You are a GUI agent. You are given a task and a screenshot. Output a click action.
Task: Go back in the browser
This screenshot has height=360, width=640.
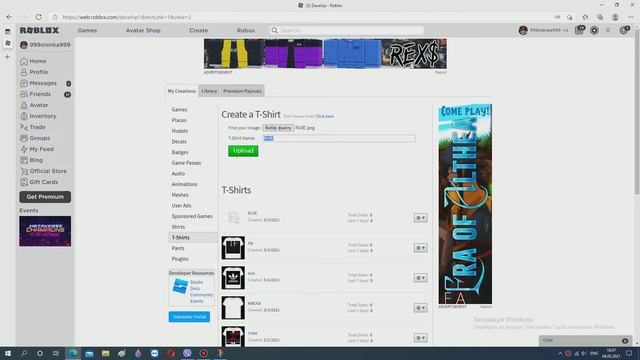tap(9, 17)
